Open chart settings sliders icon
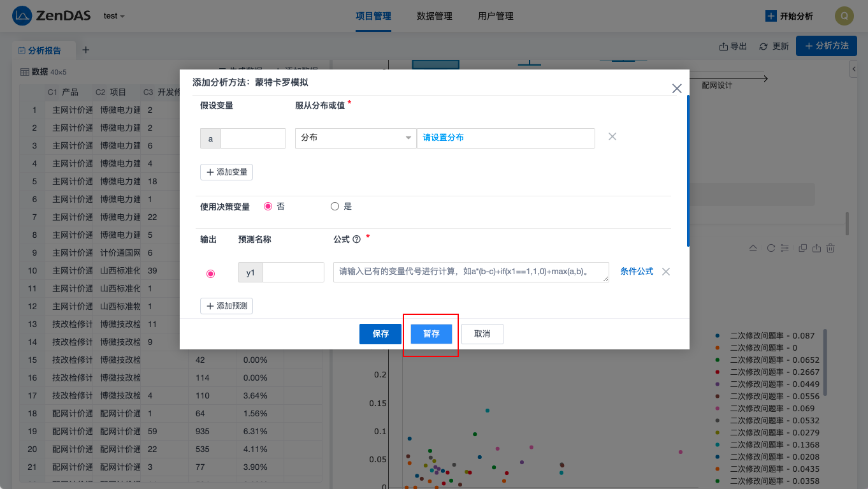Viewport: 868px width, 489px height. [x=785, y=248]
